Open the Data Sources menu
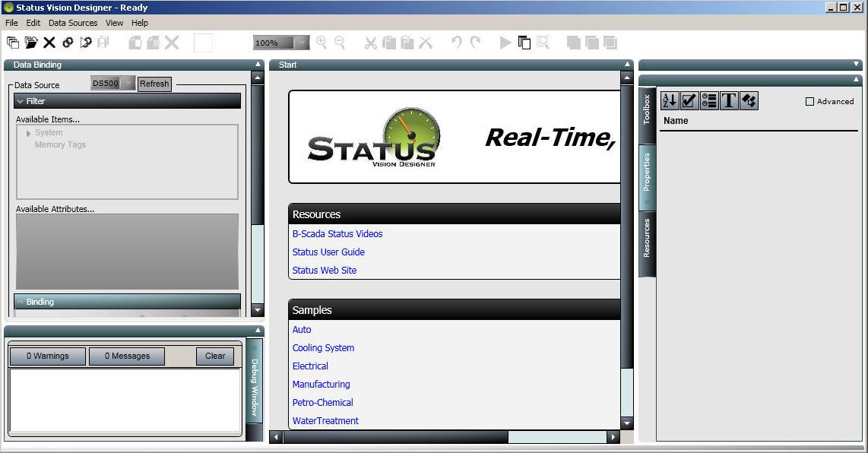Viewport: 868px width, 453px height. [73, 23]
